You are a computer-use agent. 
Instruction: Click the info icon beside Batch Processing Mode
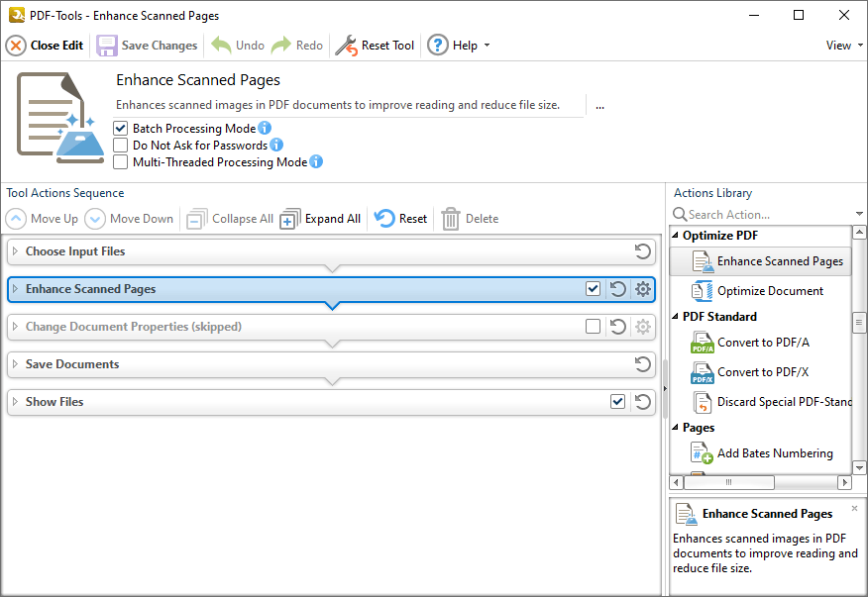pyautogui.click(x=264, y=128)
